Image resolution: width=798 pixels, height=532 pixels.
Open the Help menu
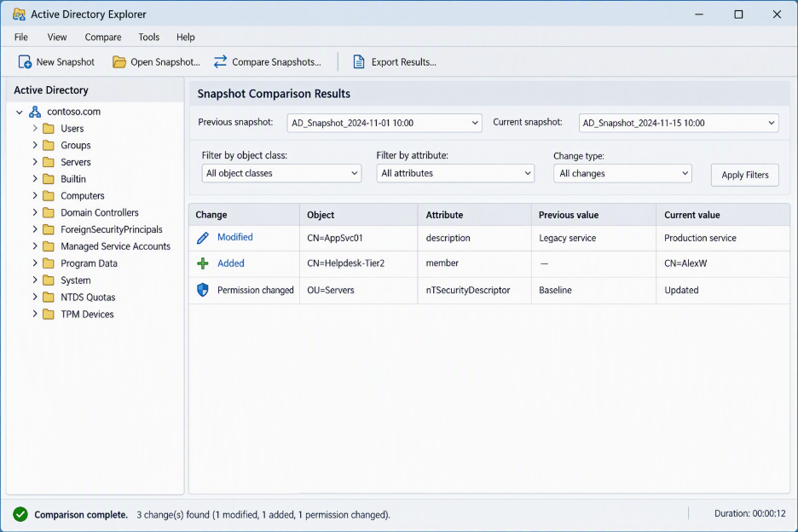coord(185,38)
